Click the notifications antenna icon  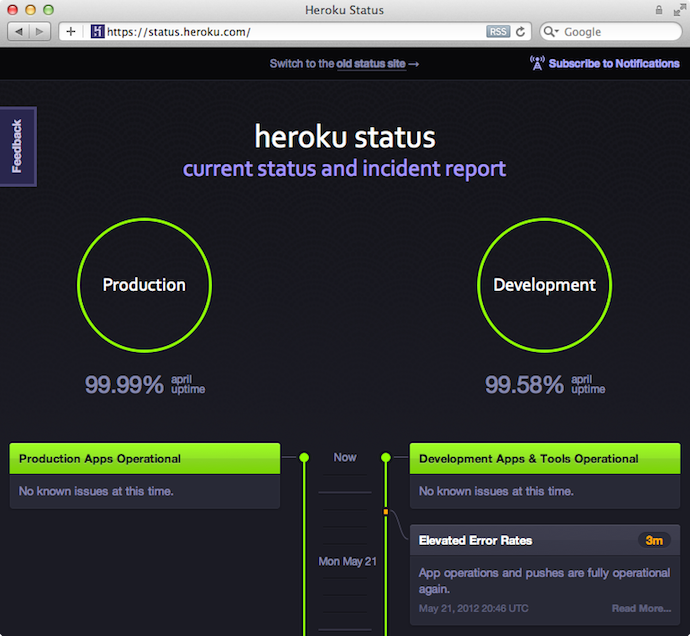(537, 63)
